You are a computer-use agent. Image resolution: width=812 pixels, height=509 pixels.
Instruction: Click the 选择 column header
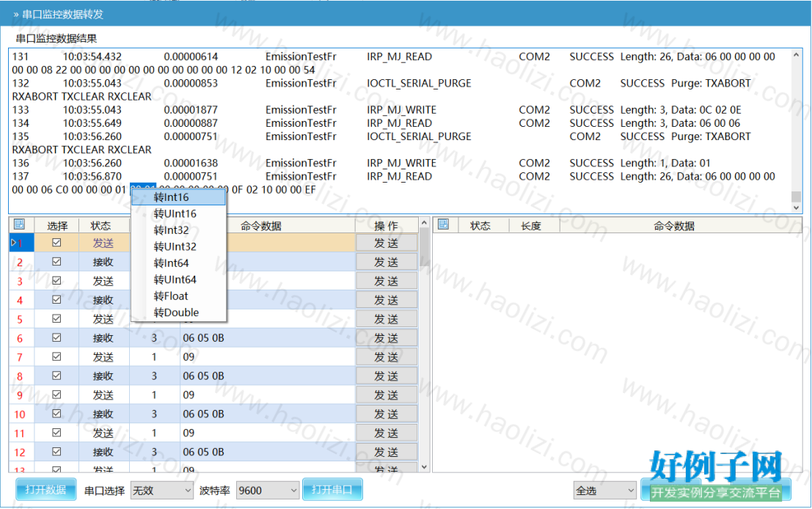[x=56, y=226]
